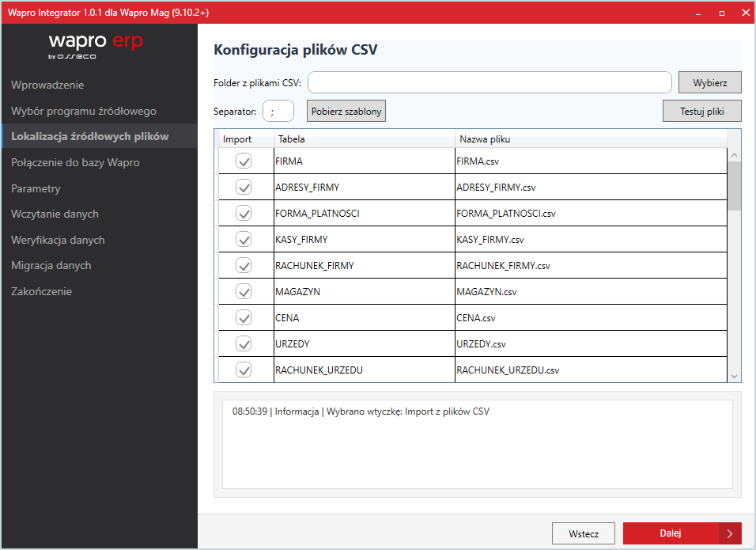
Task: Navigate to Połączenie do bazy Wapro
Action: (75, 162)
